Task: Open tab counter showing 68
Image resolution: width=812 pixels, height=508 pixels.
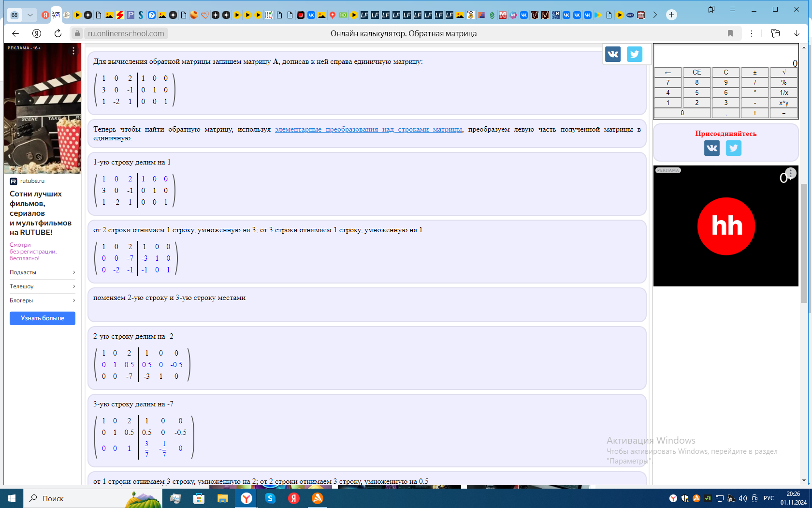Action: [15, 15]
